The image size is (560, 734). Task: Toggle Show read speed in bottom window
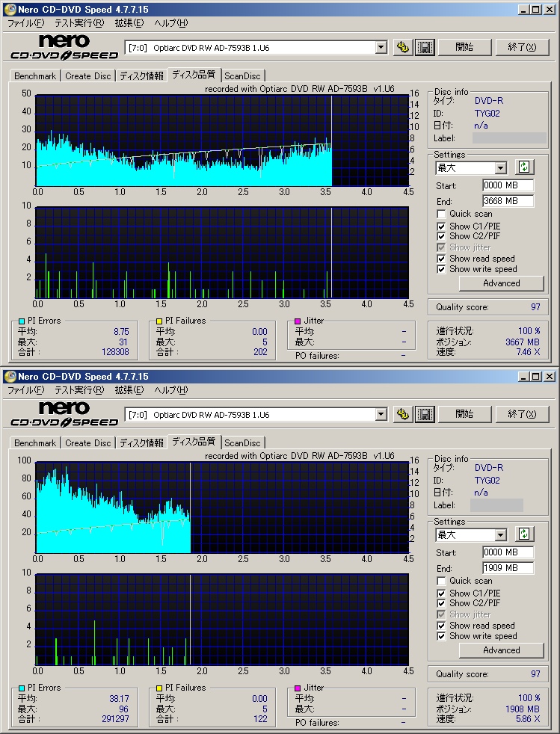point(441,626)
